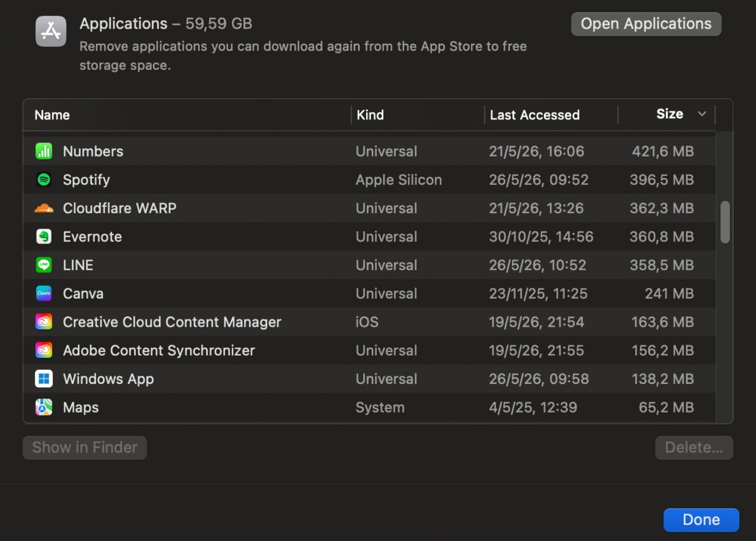Click the 30/10/25, 14:56 access date
756x541 pixels.
pos(541,236)
